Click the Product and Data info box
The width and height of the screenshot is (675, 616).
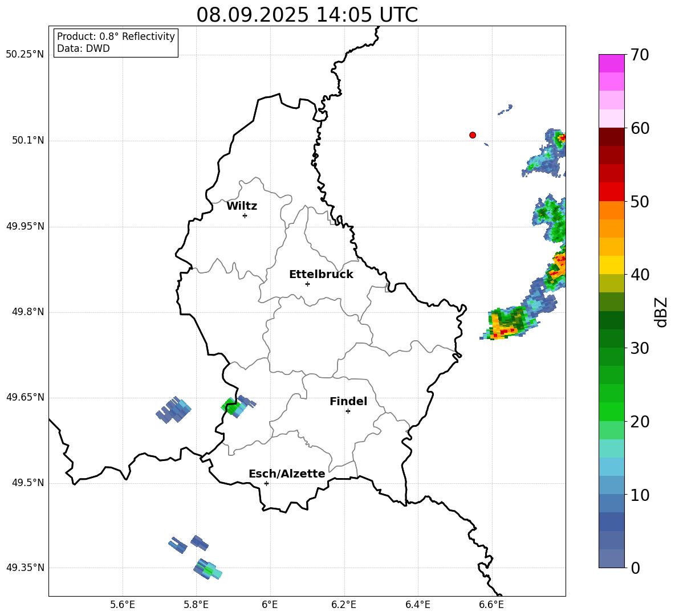[x=116, y=43]
